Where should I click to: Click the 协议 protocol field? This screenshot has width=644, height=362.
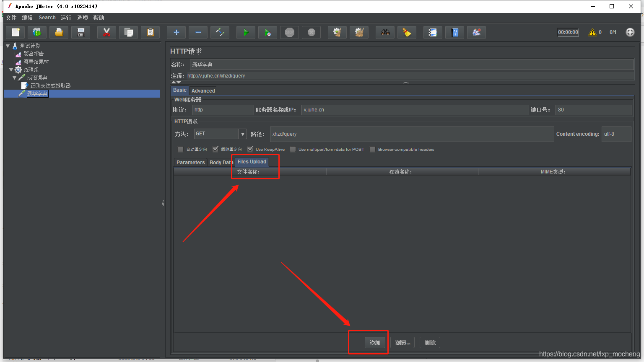point(223,110)
